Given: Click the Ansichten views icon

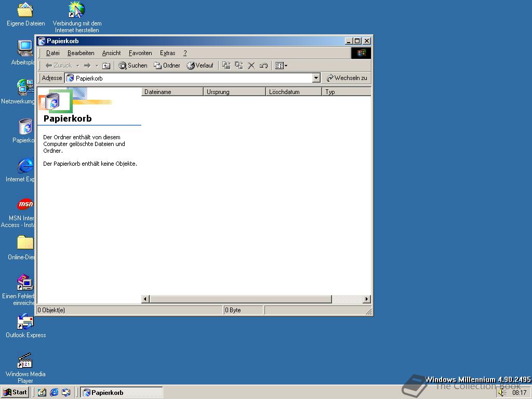Looking at the screenshot, I should [x=280, y=65].
